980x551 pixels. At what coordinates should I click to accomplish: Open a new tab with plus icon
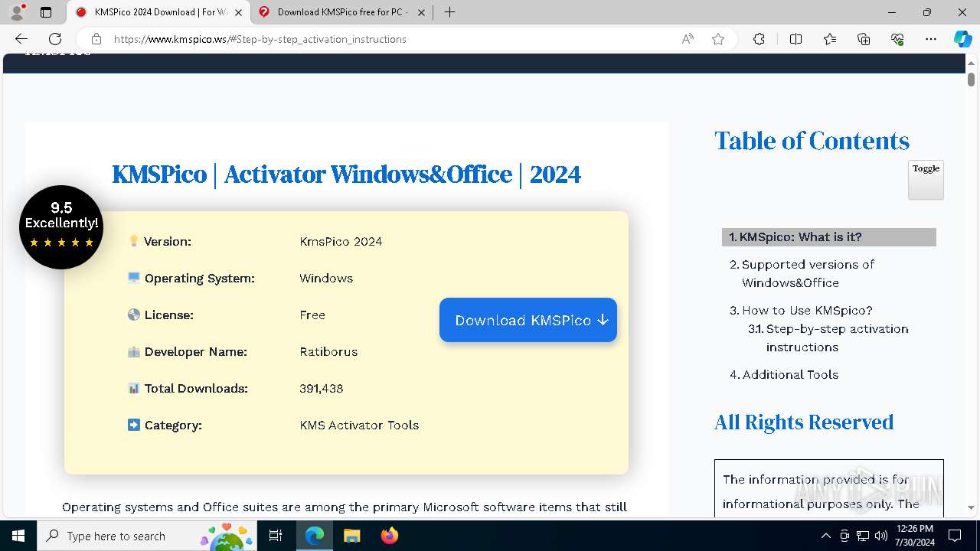(x=450, y=12)
